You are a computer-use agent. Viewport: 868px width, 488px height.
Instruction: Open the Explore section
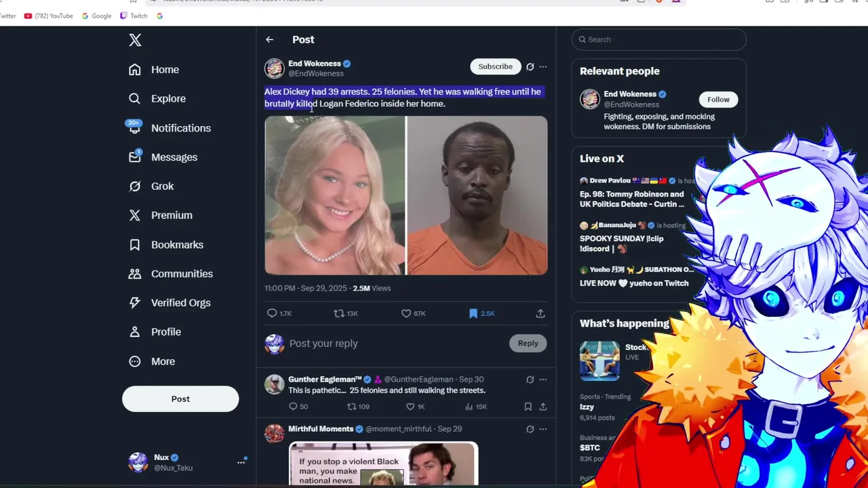pos(168,99)
